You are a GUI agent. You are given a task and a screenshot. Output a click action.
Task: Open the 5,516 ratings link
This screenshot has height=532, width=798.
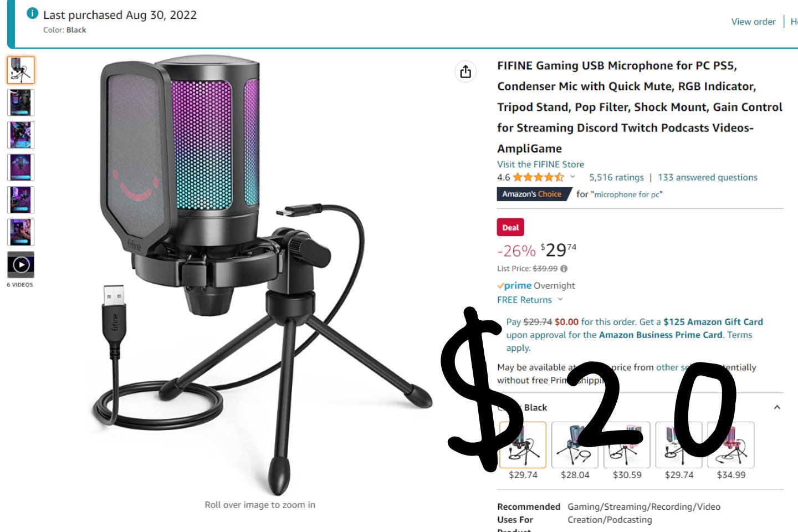(616, 177)
